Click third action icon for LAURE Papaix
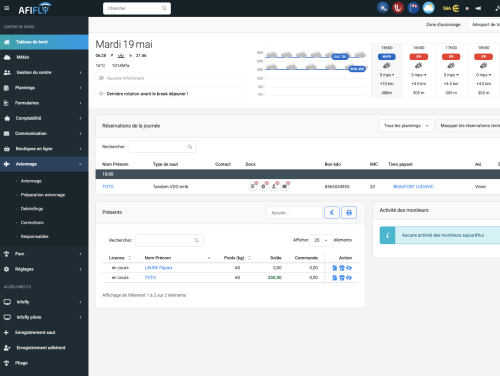This screenshot has width=500, height=376. 349,268
